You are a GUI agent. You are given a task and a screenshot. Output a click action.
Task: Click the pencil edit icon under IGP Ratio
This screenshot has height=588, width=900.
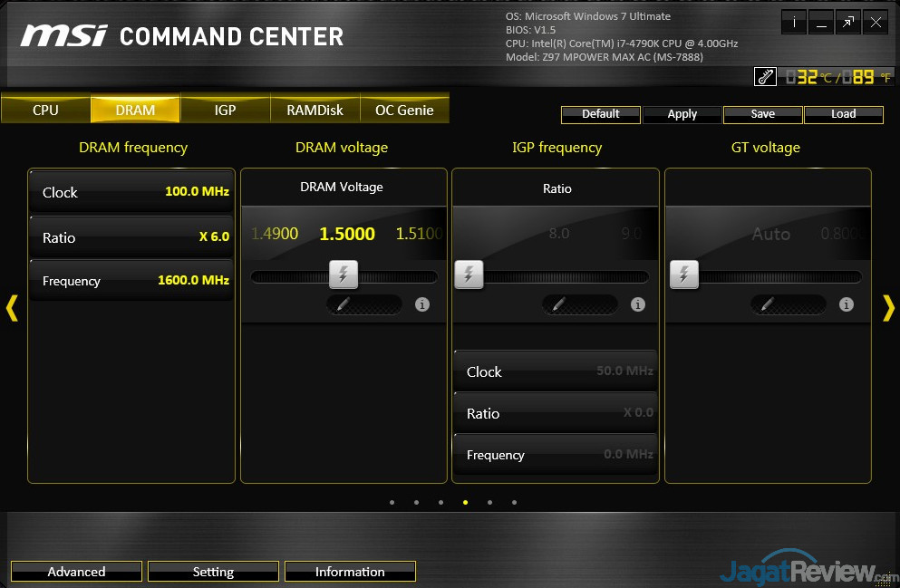pos(557,304)
